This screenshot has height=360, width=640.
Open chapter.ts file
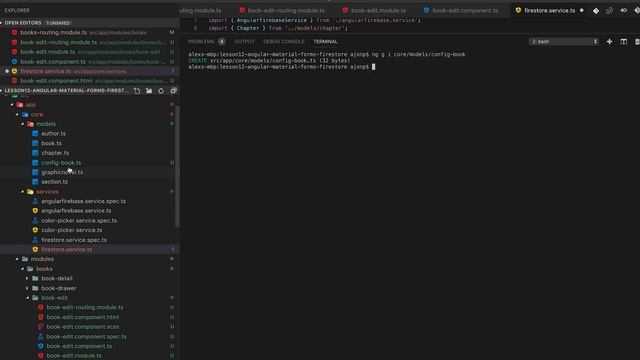55,153
